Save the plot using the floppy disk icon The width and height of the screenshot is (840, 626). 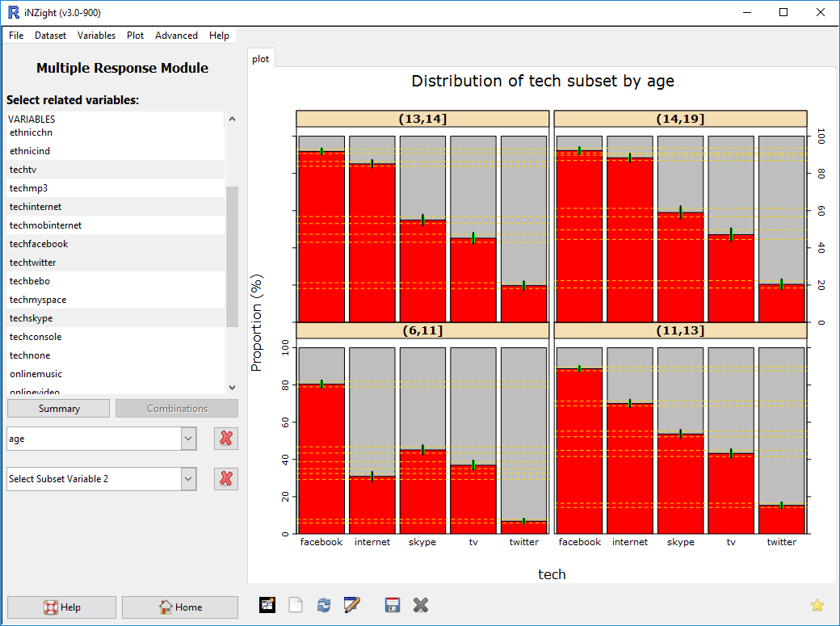pyautogui.click(x=393, y=605)
